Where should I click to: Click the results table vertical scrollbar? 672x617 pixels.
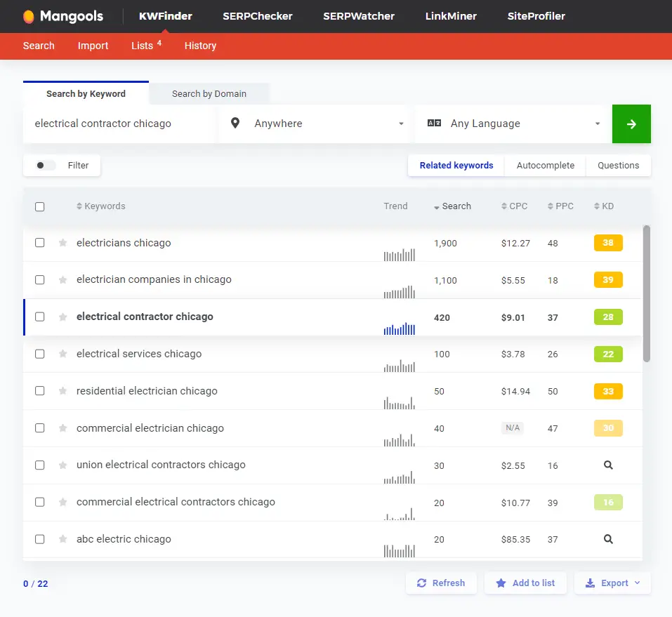tap(647, 294)
